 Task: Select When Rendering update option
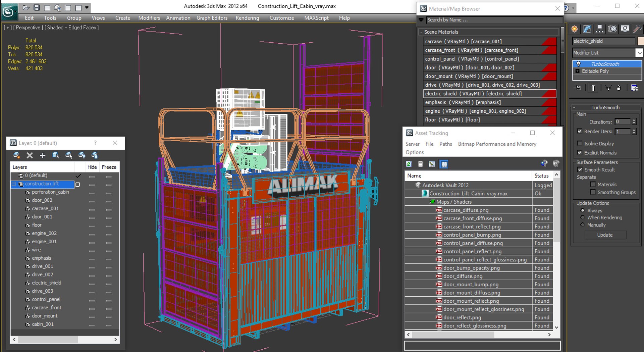(583, 217)
